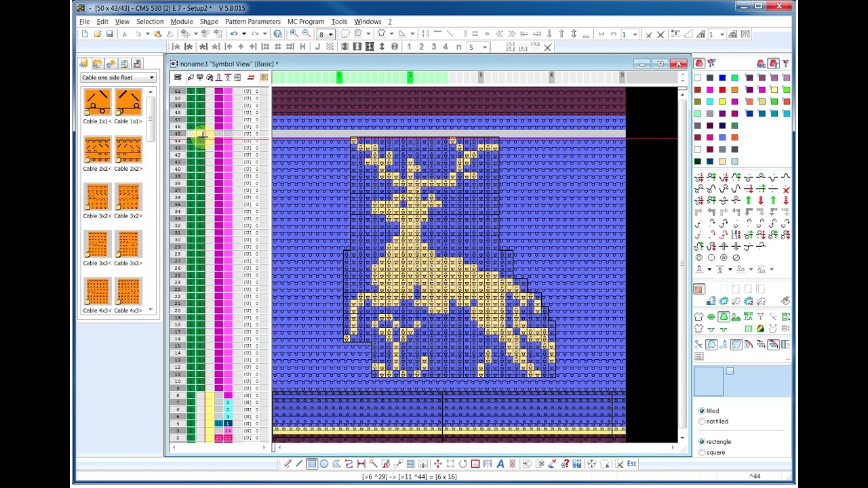Pick the yellow color swatch

[722, 102]
